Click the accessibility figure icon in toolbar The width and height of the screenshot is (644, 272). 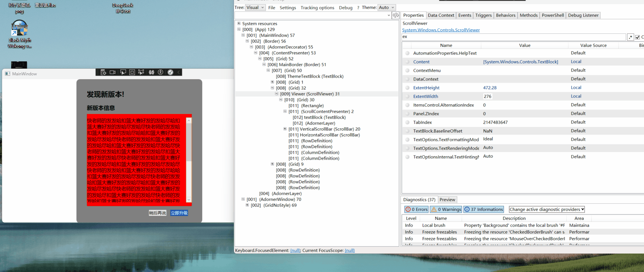(161, 72)
